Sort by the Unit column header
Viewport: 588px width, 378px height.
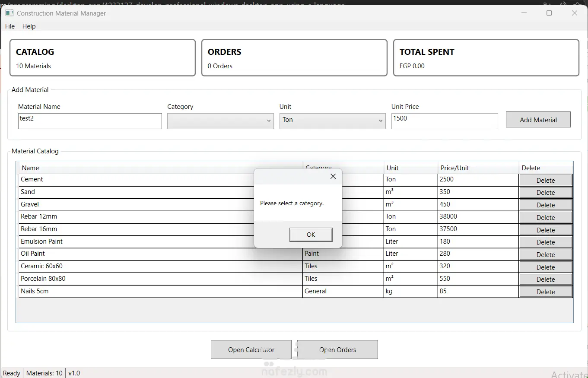(410, 168)
